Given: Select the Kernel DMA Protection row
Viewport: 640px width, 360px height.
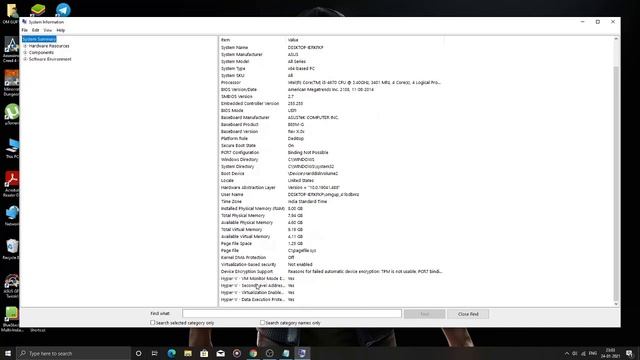Looking at the screenshot, I should [331, 258].
